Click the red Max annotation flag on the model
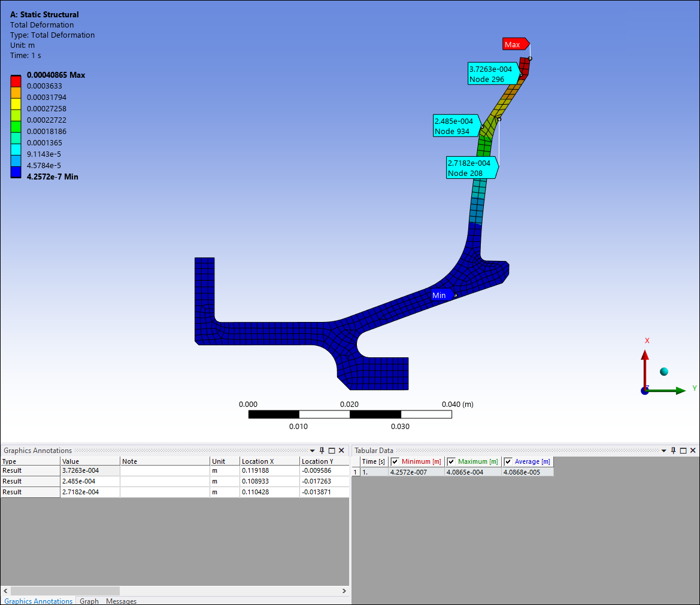This screenshot has width=700, height=605. [x=514, y=44]
